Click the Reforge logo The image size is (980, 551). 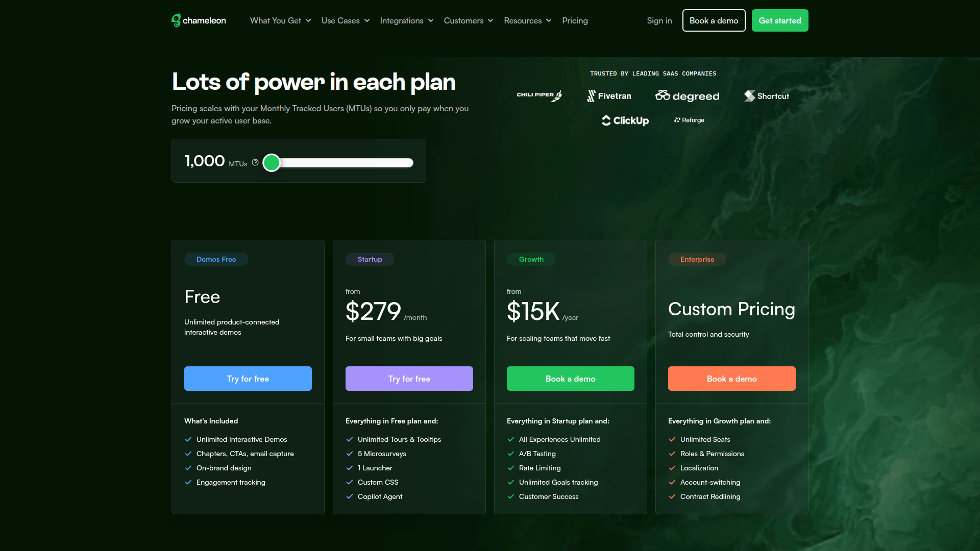[x=689, y=120]
